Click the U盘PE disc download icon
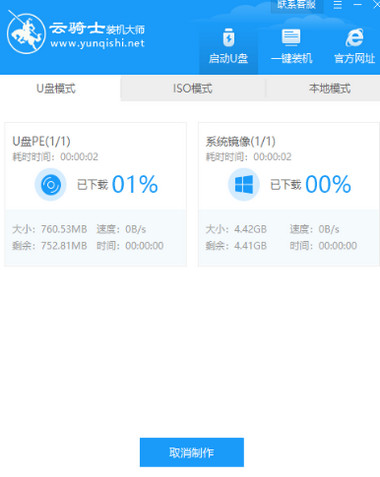The height and width of the screenshot is (477, 380). pyautogui.click(x=50, y=184)
